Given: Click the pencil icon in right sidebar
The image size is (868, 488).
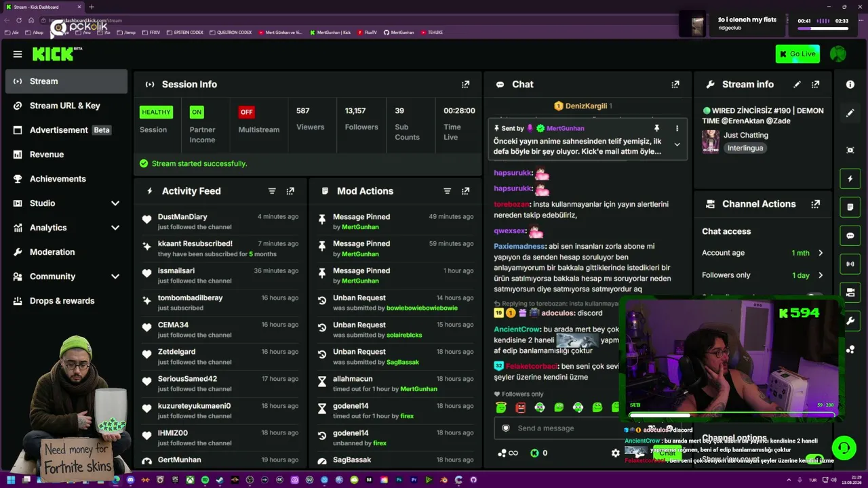Looking at the screenshot, I should 850,113.
